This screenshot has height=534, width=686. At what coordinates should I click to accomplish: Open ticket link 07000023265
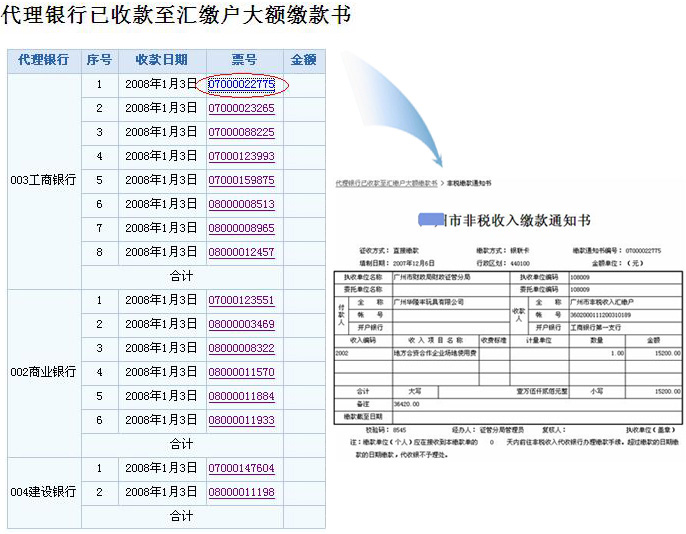241,108
